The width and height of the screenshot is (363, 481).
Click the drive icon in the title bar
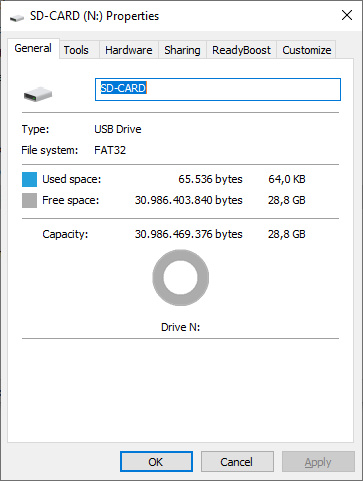[17, 17]
